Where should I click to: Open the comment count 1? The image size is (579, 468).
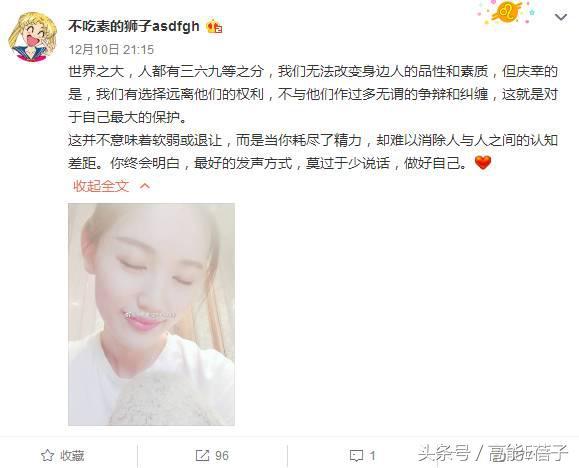(x=372, y=456)
